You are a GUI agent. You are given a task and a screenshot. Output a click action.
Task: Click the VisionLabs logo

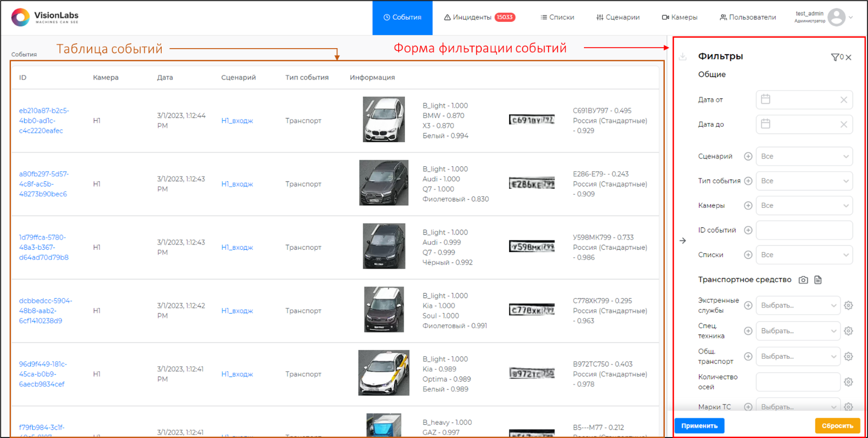(45, 17)
